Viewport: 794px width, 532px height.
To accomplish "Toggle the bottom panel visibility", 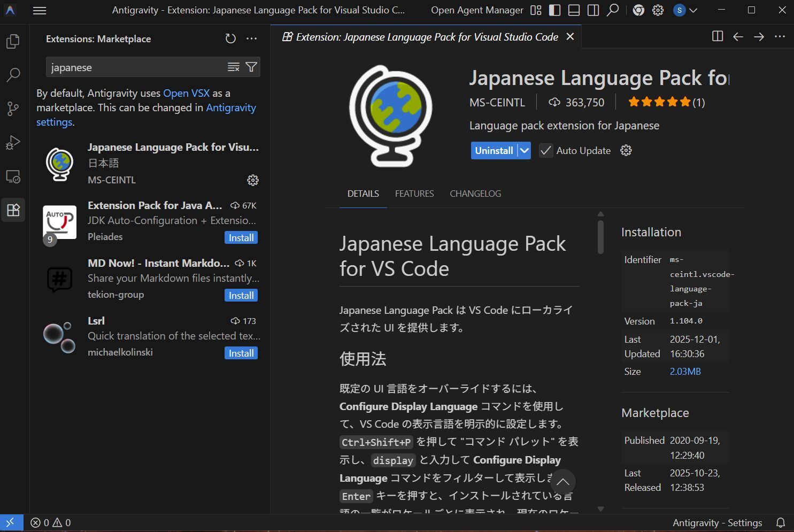I will 574,10.
